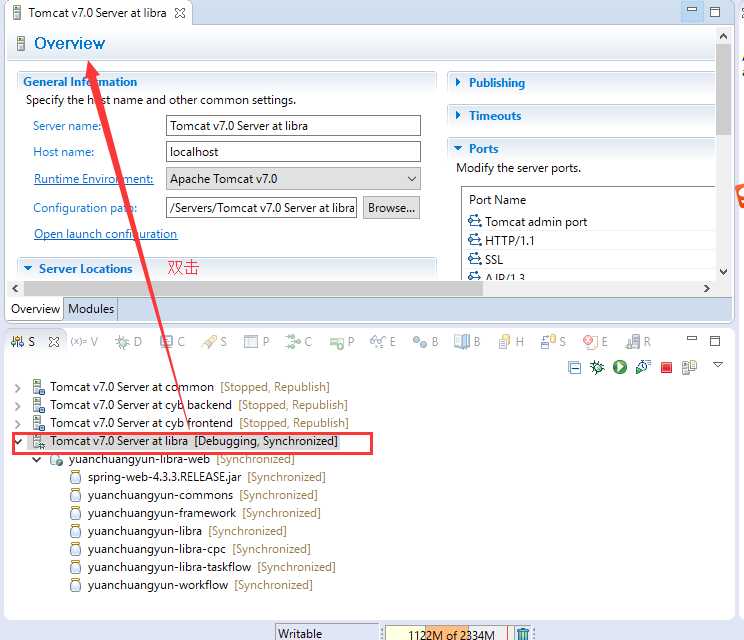
Task: Open the D (Debug) view tab
Action: (x=129, y=342)
